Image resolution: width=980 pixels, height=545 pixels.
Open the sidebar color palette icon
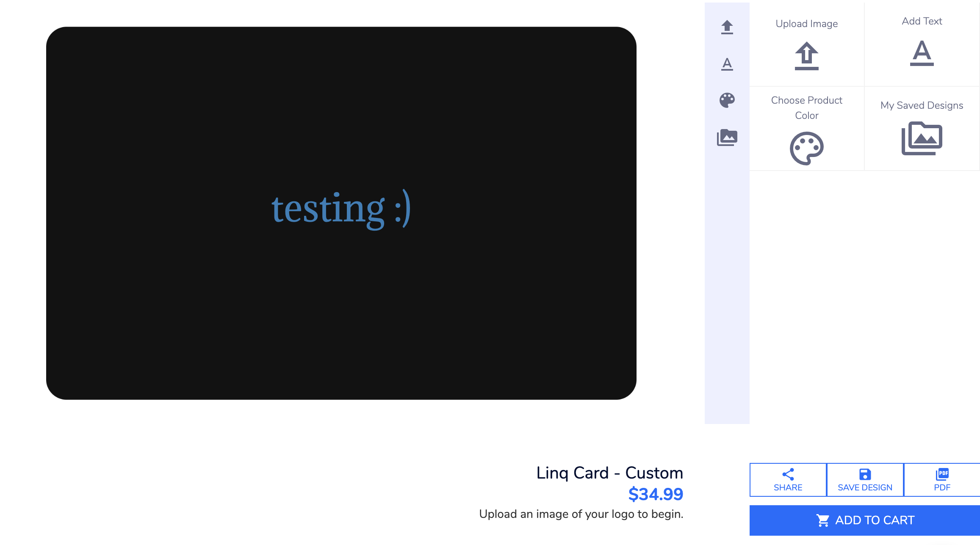(x=727, y=100)
